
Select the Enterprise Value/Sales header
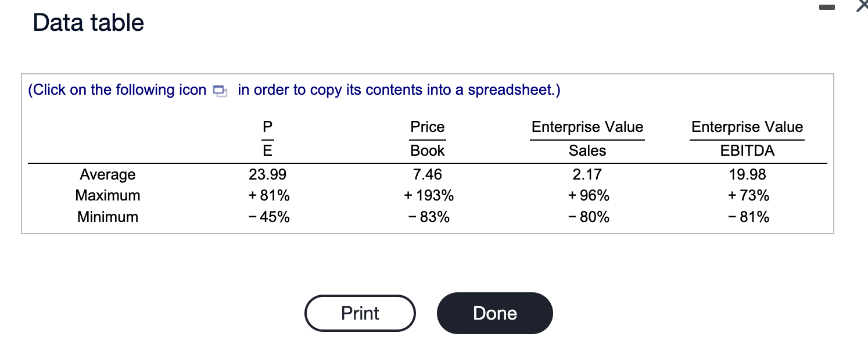pos(587,138)
